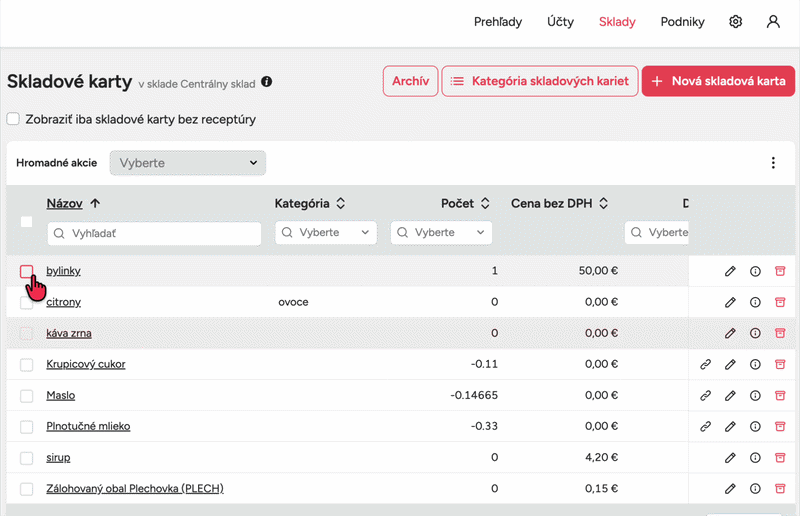Viewport: 800px width, 516px height.
Task: Check the Krupicový cukor row checkbox
Action: point(27,364)
